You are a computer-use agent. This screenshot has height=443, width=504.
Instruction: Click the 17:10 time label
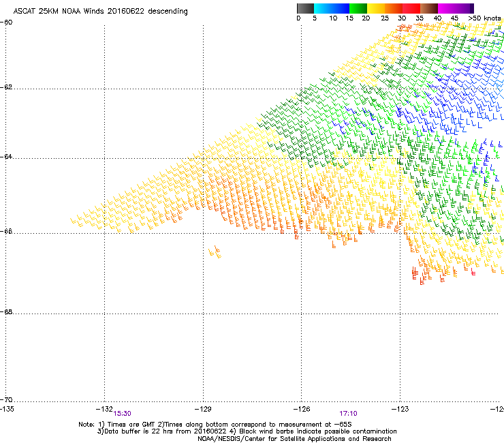point(348,414)
